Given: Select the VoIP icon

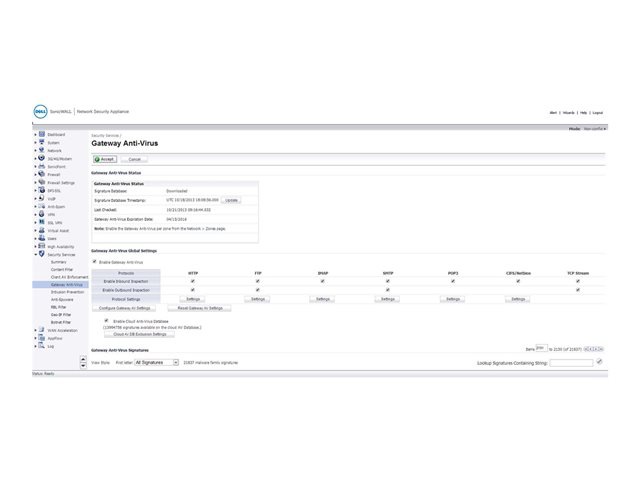Looking at the screenshot, I should click(x=42, y=198).
